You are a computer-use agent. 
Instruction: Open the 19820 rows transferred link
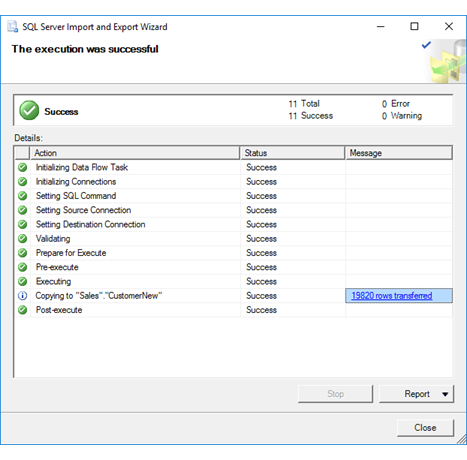pos(392,296)
